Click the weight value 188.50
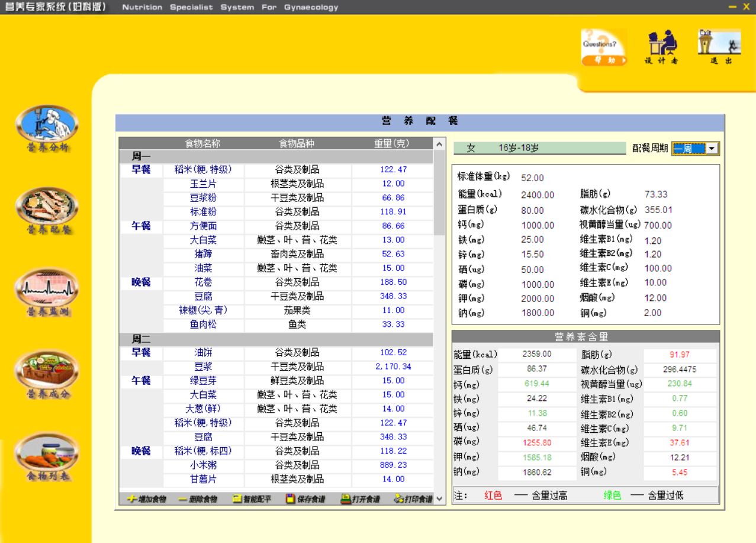The width and height of the screenshot is (756, 543). pos(393,282)
